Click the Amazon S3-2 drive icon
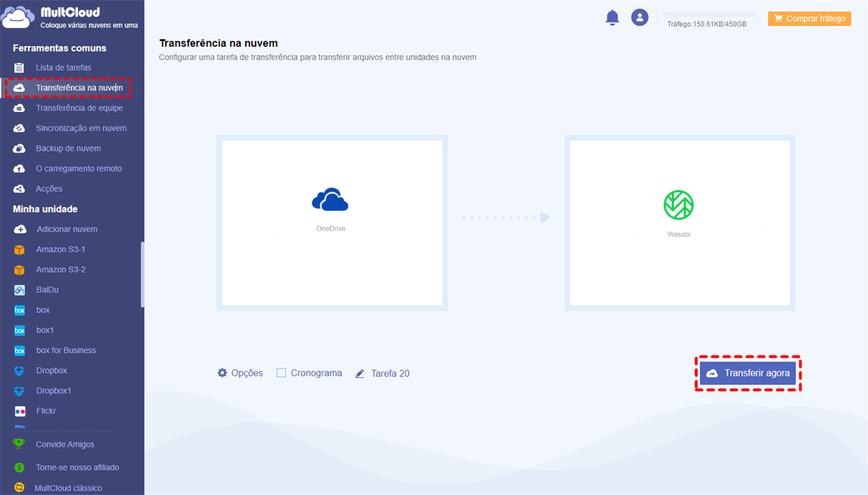868x495 pixels. (x=20, y=270)
